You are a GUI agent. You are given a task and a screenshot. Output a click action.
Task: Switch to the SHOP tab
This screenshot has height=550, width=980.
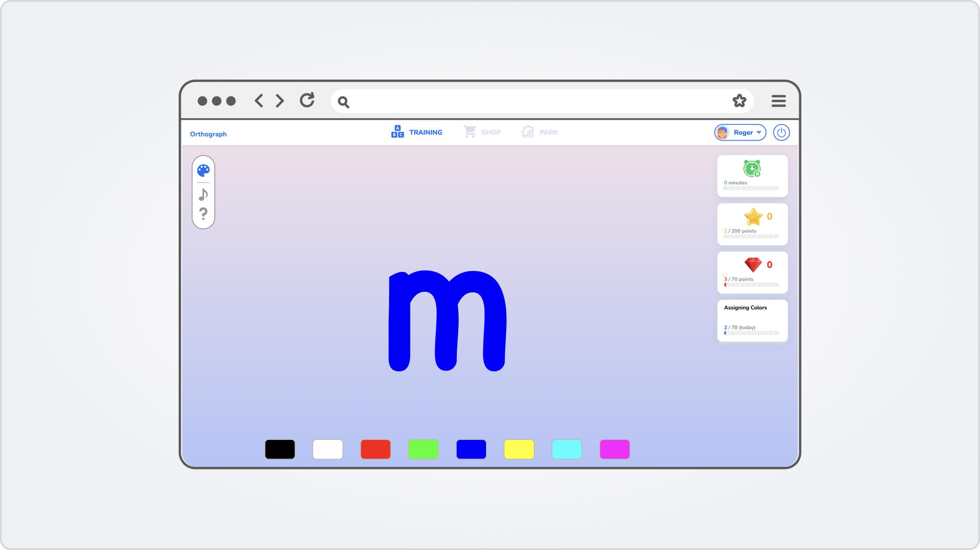[482, 132]
